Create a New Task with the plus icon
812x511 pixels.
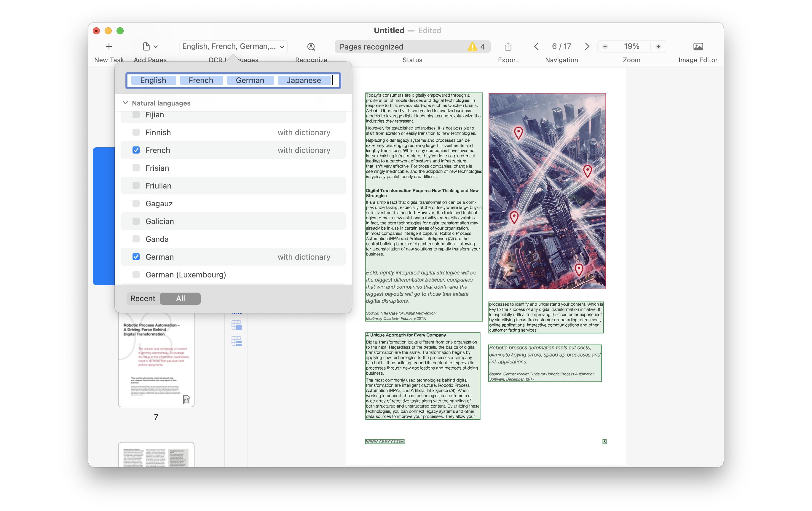[x=109, y=47]
